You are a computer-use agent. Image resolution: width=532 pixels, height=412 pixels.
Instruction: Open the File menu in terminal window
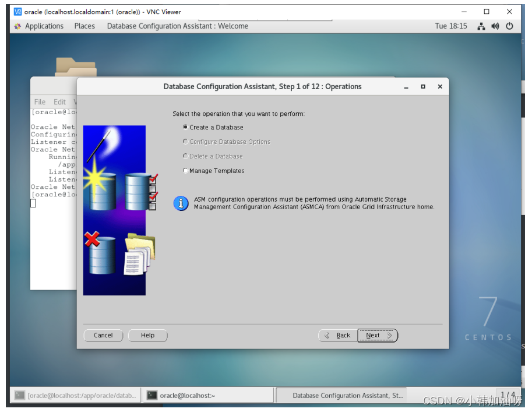pyautogui.click(x=40, y=102)
